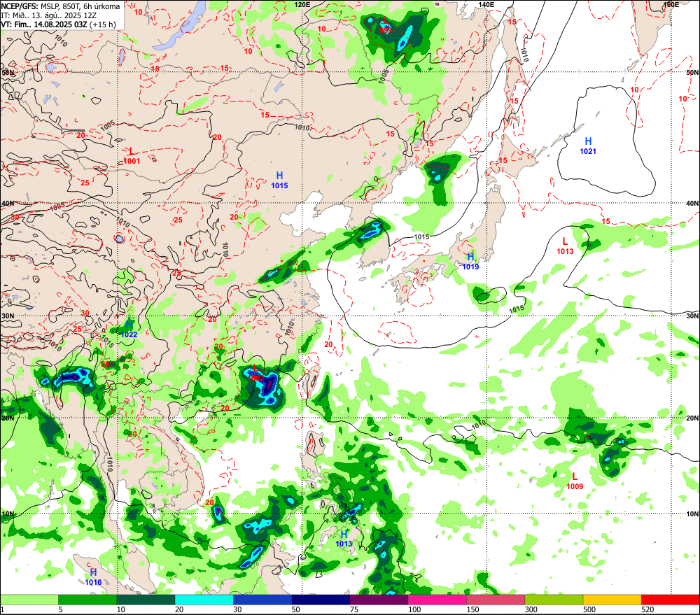Click the H 1022 high pressure label

tap(129, 330)
